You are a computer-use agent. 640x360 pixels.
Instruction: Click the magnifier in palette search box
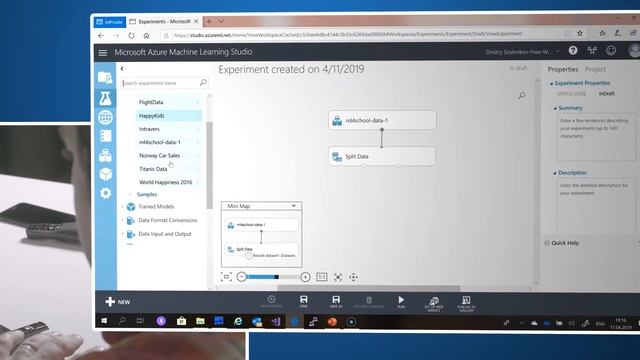pos(203,83)
